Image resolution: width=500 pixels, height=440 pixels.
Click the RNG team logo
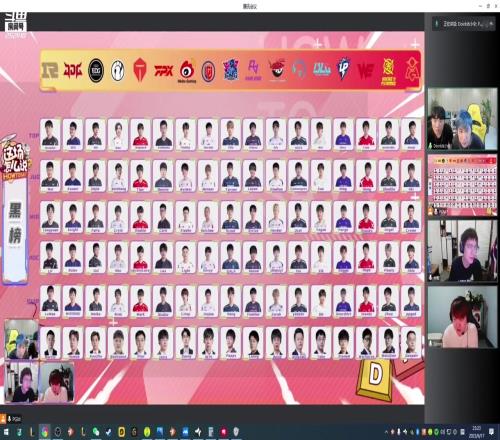pyautogui.click(x=50, y=70)
